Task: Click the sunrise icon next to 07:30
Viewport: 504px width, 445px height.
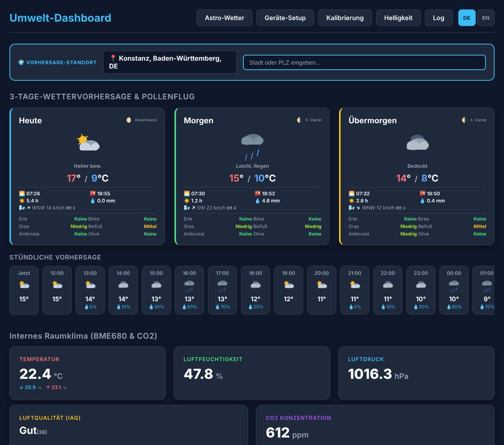Action: (x=187, y=193)
